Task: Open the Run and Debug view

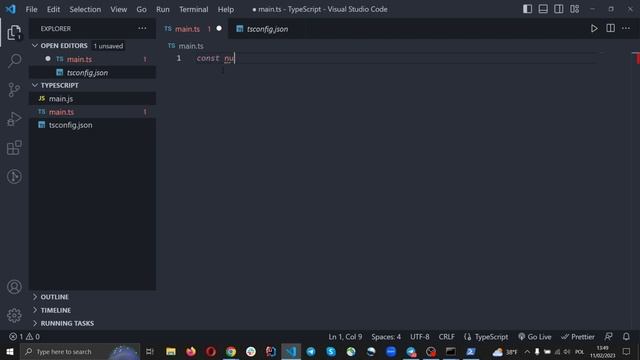Action: click(x=14, y=119)
